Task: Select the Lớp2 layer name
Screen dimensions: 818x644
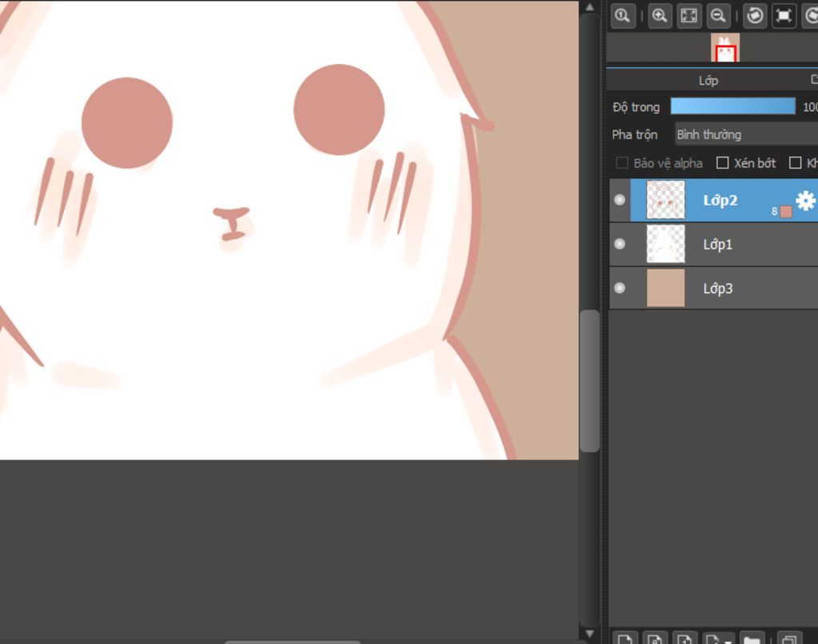Action: tap(720, 200)
